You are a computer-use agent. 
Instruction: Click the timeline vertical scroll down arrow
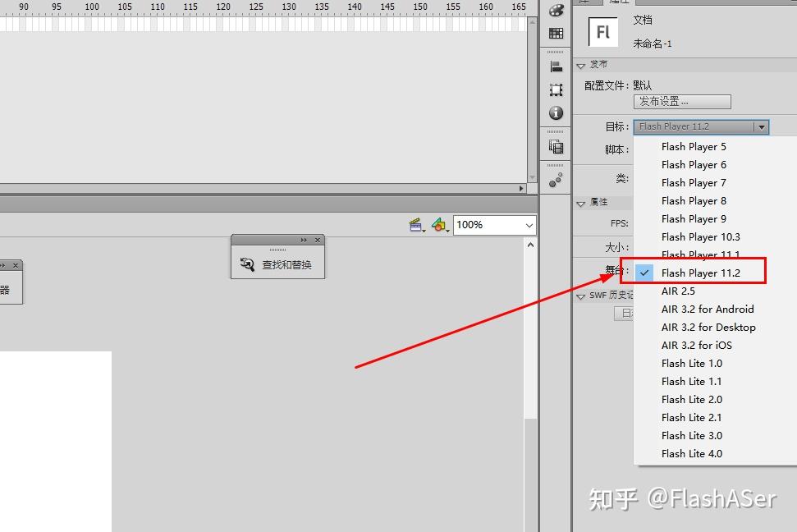pyautogui.click(x=532, y=177)
